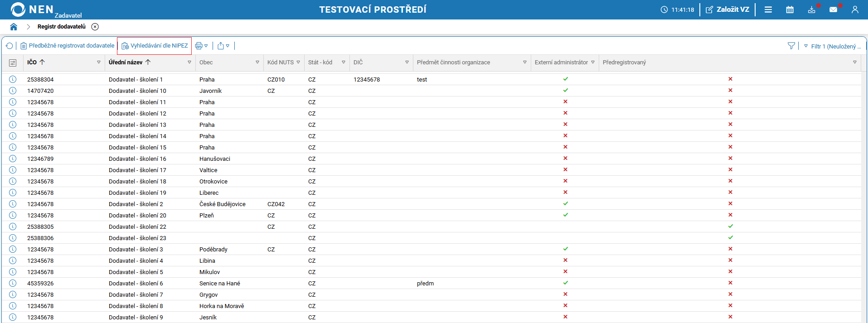This screenshot has height=323, width=868.
Task: Click the home icon in the breadcrumb
Action: (x=14, y=27)
